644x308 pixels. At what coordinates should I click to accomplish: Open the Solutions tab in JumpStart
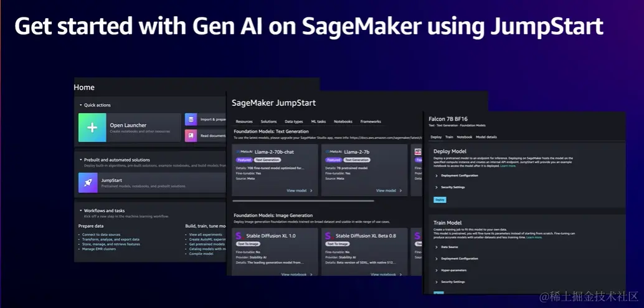(268, 122)
